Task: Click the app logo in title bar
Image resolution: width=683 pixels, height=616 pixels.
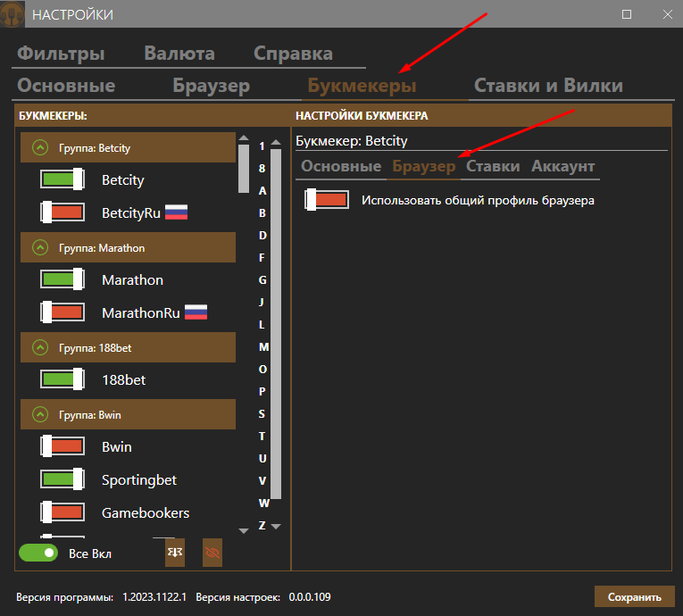Action: (12, 14)
